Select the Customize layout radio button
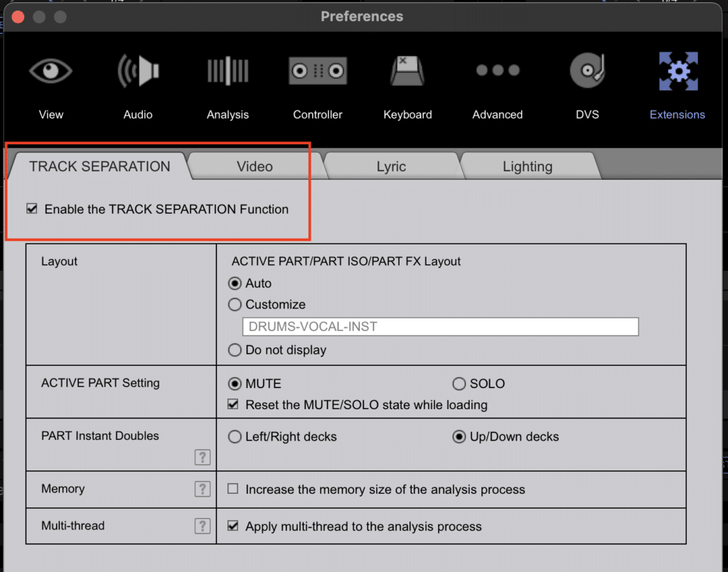Screen dimensions: 728x572 pos(235,305)
